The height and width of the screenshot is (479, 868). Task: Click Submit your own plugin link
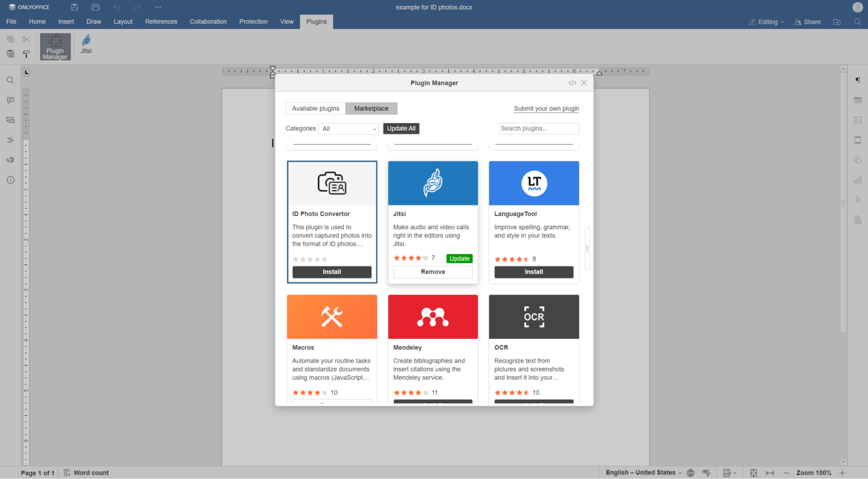point(546,109)
